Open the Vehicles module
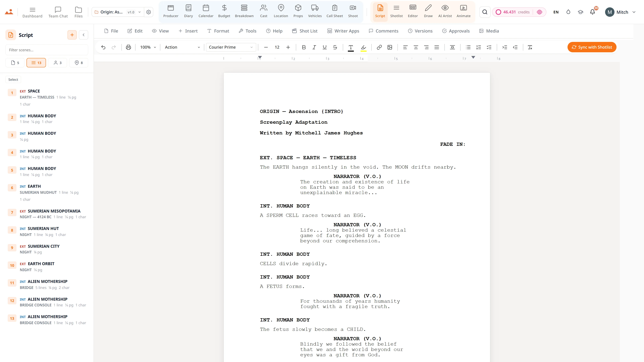 pyautogui.click(x=315, y=12)
